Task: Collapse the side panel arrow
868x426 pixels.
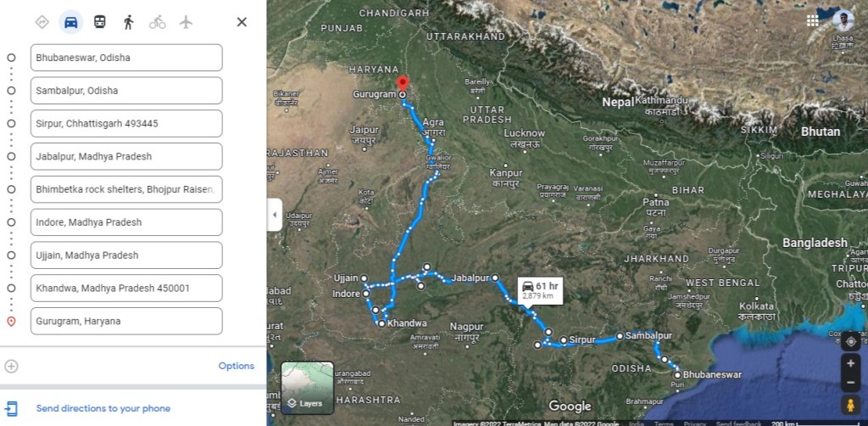Action: pos(275,215)
